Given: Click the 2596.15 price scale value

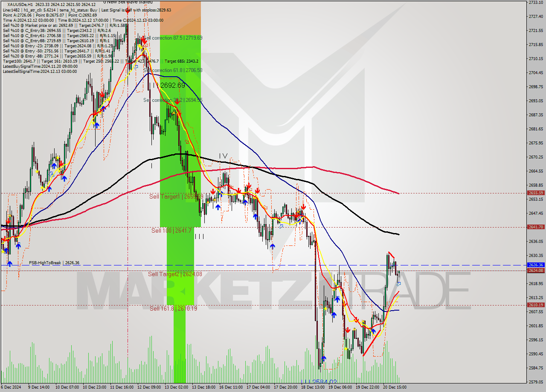Looking at the screenshot, I should click(x=536, y=340).
